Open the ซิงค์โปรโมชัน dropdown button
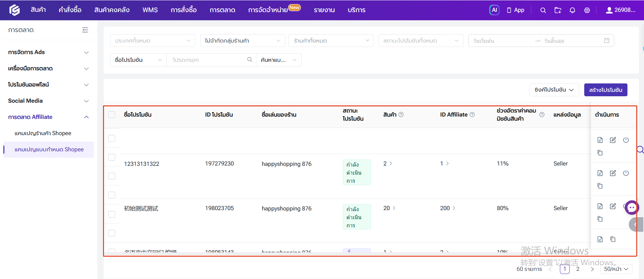The height and width of the screenshot is (279, 644). [x=554, y=90]
